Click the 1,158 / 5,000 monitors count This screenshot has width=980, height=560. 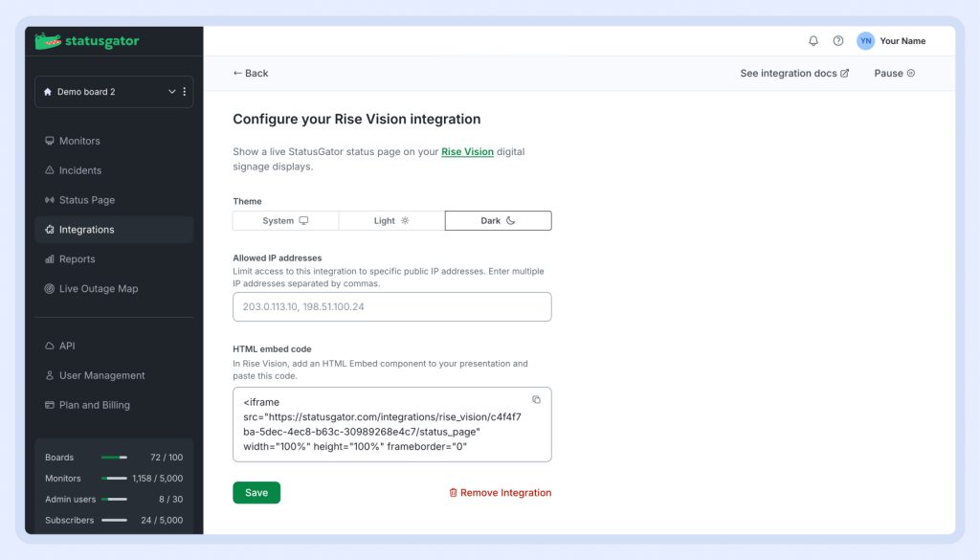pyautogui.click(x=158, y=478)
